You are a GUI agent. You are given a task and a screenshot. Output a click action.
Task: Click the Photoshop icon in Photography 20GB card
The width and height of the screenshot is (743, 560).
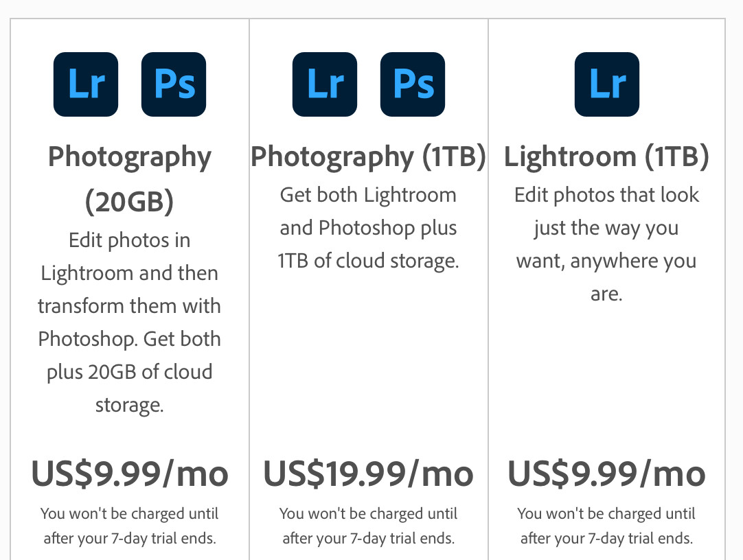tap(174, 84)
